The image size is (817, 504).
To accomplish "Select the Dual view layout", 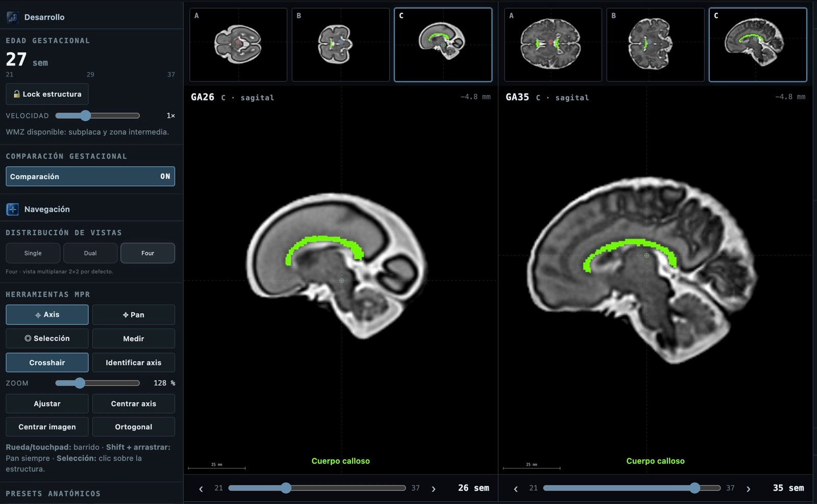I will tap(90, 253).
